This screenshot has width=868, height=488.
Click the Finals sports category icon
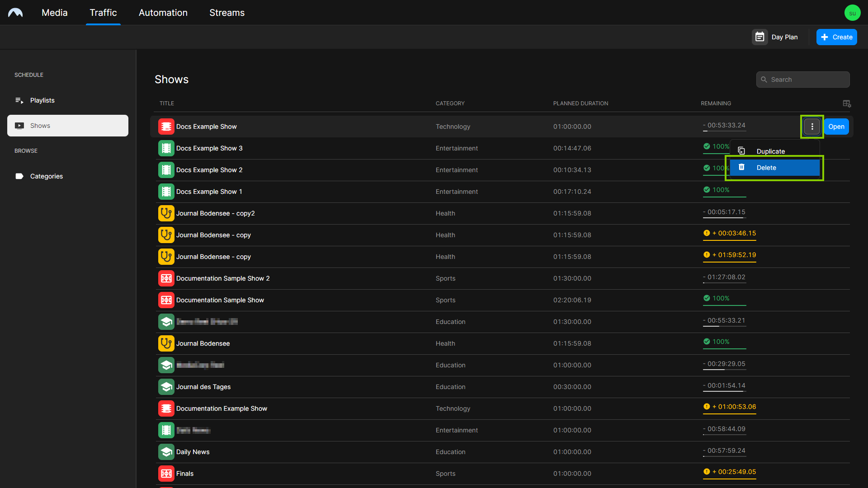[x=166, y=474]
